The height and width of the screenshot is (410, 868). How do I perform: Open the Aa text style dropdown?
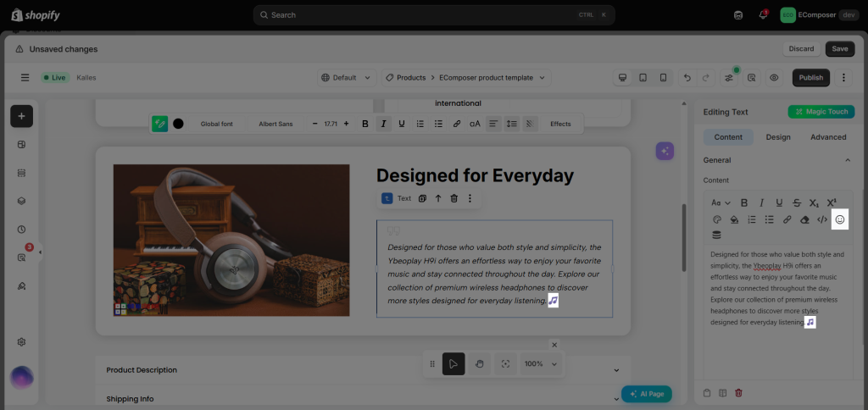(721, 202)
